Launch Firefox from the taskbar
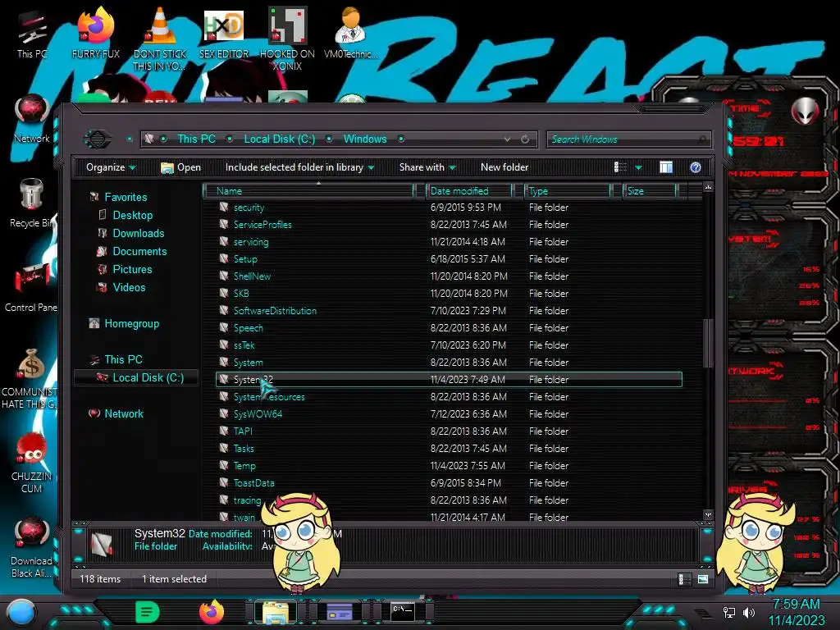Screen dimensions: 840x630 (212, 612)
